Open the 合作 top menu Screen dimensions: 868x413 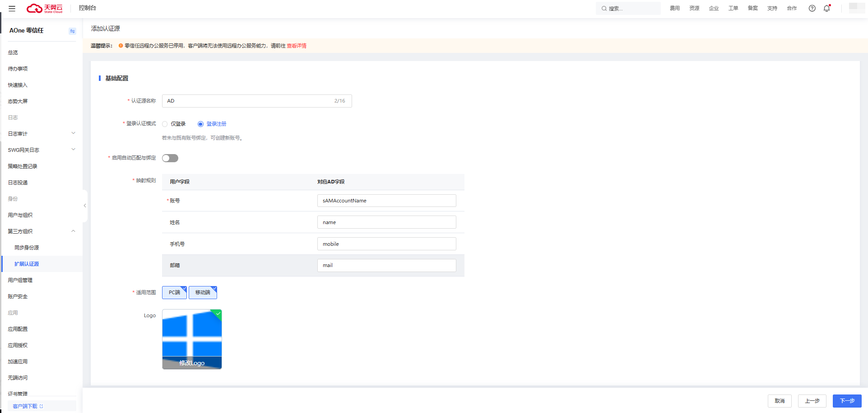click(x=792, y=8)
